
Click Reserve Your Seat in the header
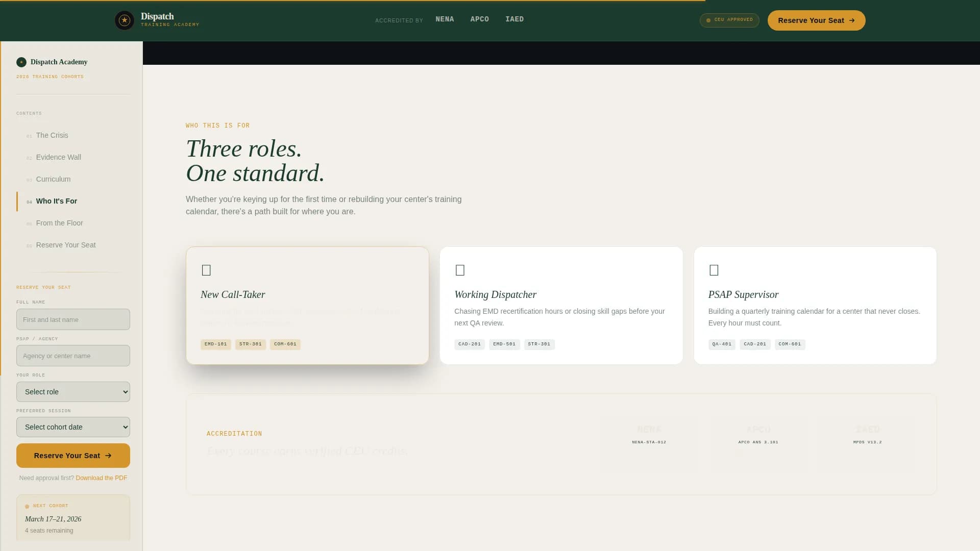point(816,20)
